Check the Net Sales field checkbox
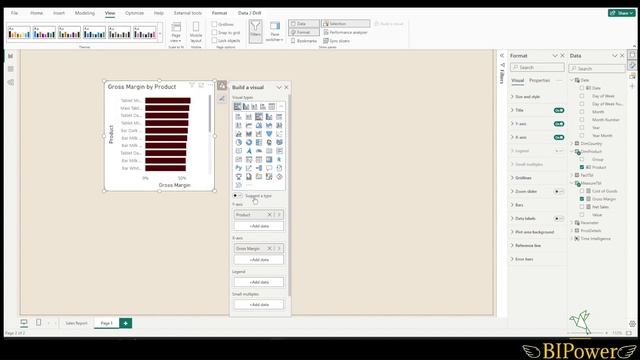Image resolution: width=640 pixels, height=360 pixels. tap(582, 207)
